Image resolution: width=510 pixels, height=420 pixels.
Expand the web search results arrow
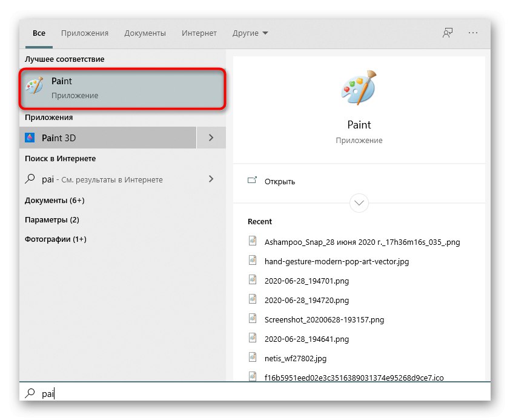[x=211, y=179]
